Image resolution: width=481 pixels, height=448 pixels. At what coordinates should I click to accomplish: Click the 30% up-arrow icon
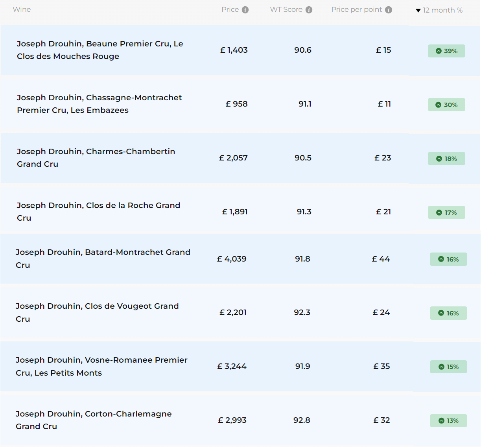point(439,105)
